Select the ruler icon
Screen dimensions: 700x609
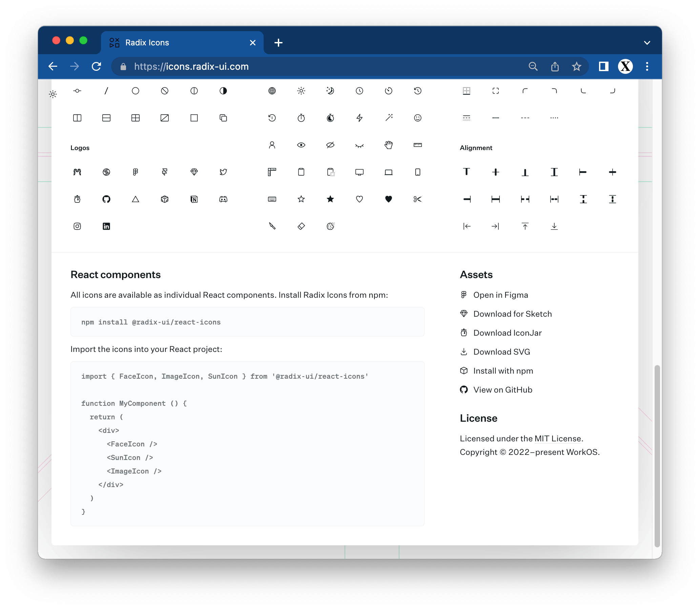point(417,145)
